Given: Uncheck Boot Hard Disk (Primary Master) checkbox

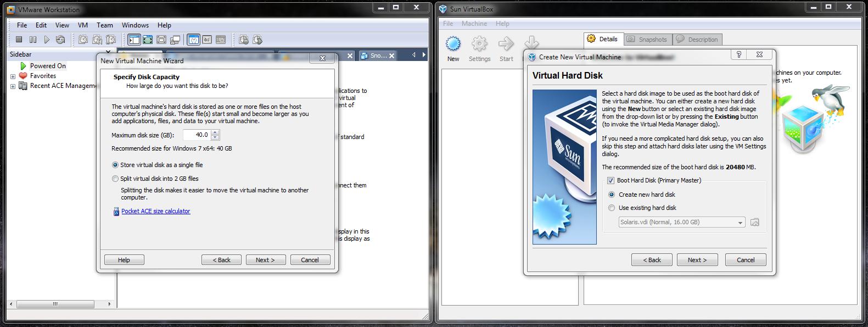Looking at the screenshot, I should point(611,180).
